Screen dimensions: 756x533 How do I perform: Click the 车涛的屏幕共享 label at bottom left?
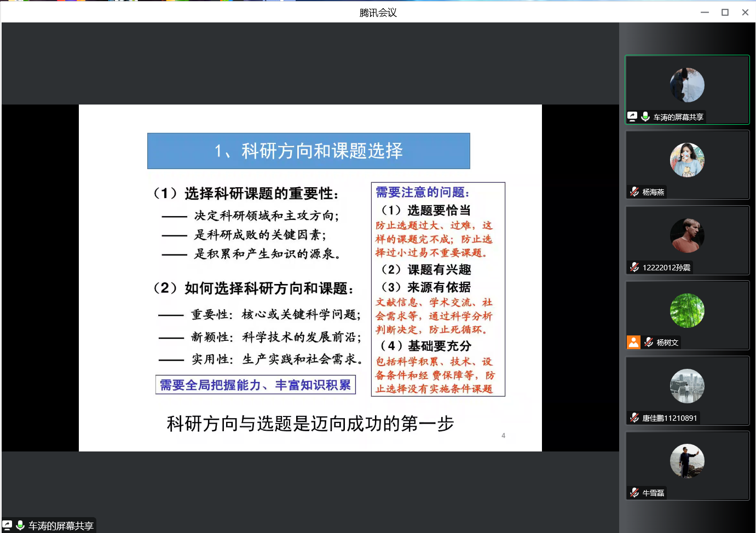[x=61, y=526]
